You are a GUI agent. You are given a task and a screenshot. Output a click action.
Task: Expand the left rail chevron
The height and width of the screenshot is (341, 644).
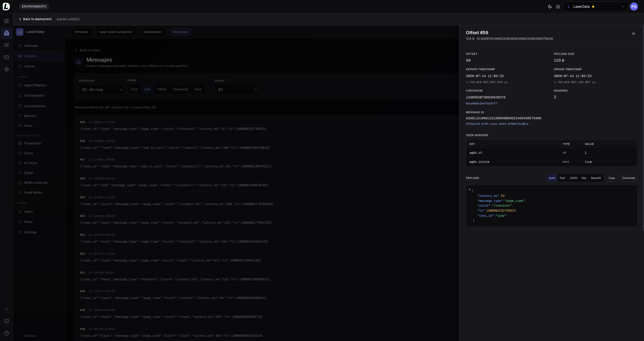7,309
